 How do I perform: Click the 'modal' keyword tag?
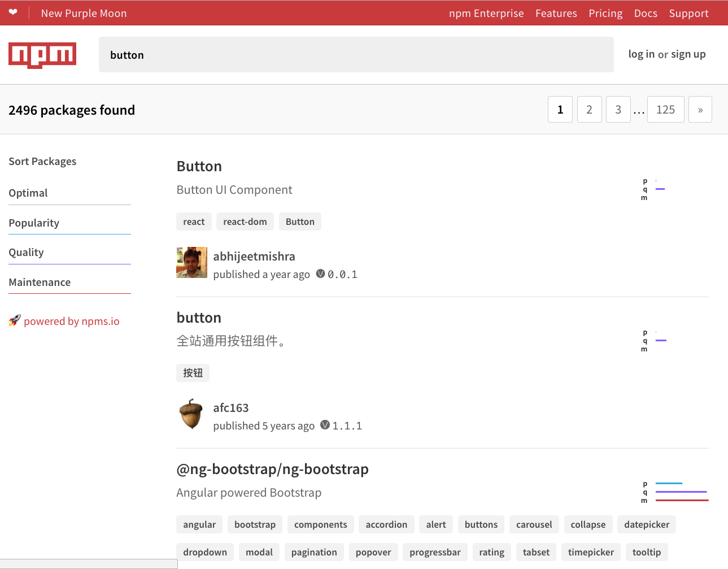coord(259,552)
